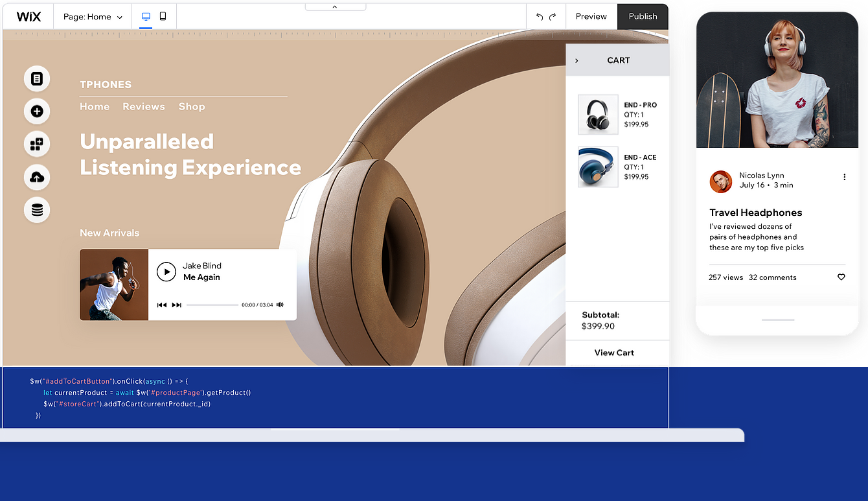
Task: Open the Travel Headphones post title
Action: 756,213
